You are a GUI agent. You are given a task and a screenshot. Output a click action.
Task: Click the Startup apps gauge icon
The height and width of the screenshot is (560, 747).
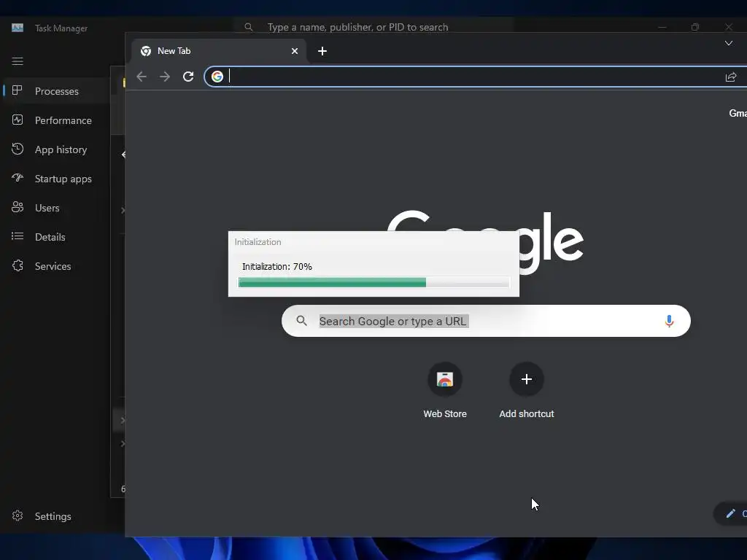[18, 178]
